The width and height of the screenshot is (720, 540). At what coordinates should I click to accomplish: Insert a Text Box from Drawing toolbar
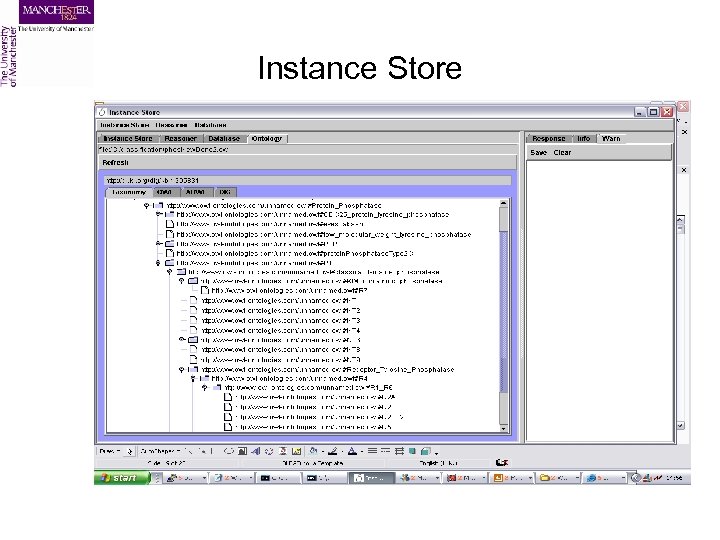coord(242,451)
